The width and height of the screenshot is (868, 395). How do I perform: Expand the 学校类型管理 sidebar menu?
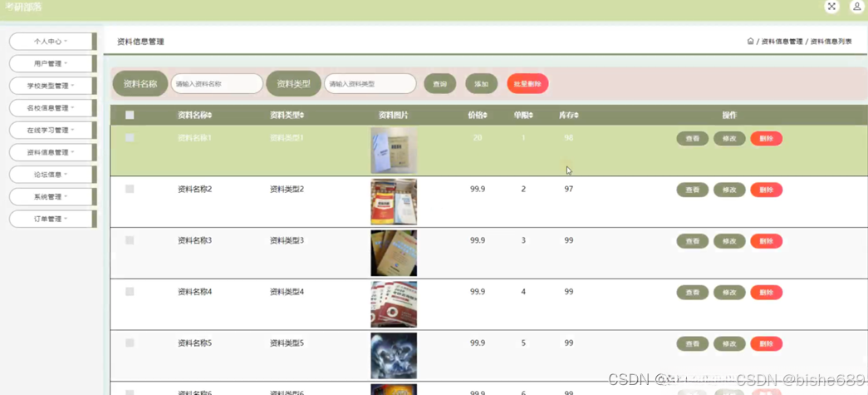tap(53, 86)
